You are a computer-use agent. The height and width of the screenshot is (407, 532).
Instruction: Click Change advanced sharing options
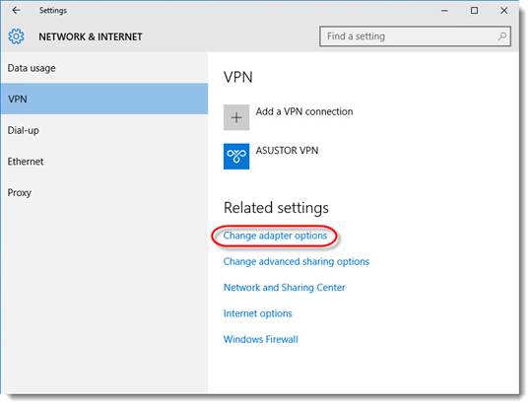point(297,261)
